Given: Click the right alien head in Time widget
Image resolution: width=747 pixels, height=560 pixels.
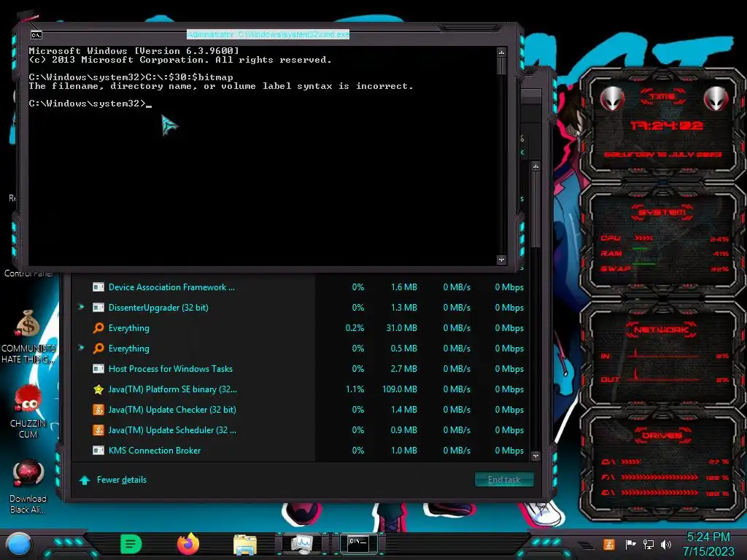Looking at the screenshot, I should click(716, 98).
